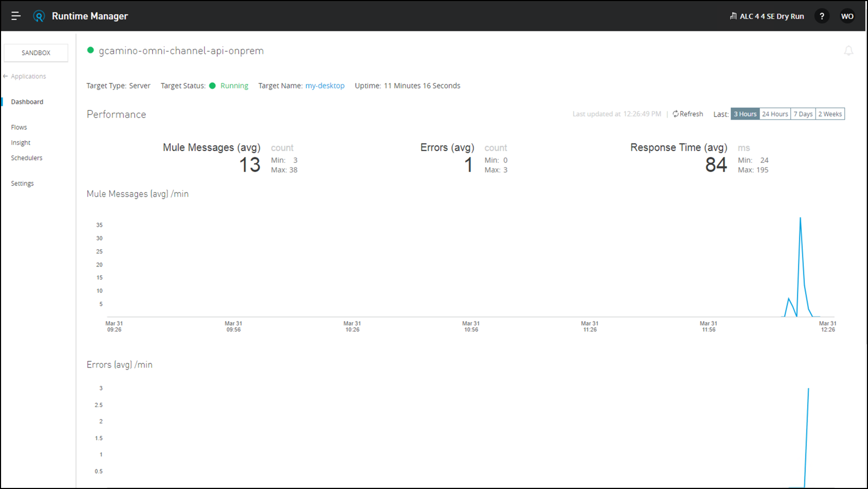Open Insight in the sidebar
The image size is (868, 489).
(21, 143)
